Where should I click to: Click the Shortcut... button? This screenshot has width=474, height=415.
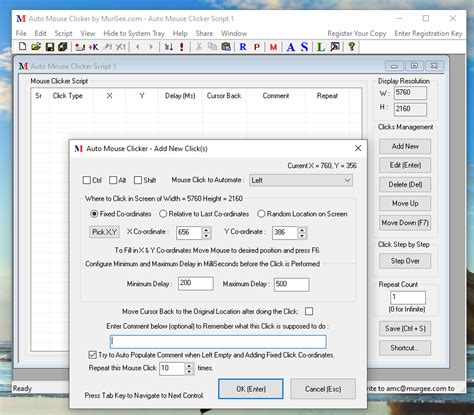coord(405,348)
